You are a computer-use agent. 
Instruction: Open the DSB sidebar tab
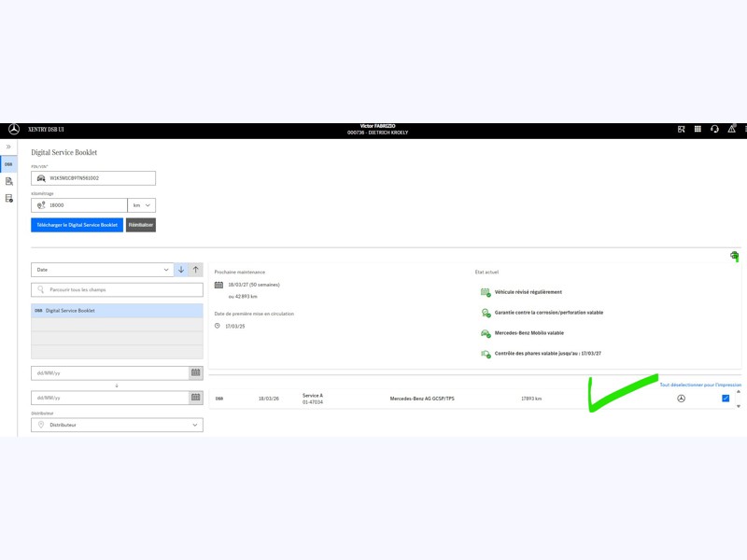click(x=8, y=164)
